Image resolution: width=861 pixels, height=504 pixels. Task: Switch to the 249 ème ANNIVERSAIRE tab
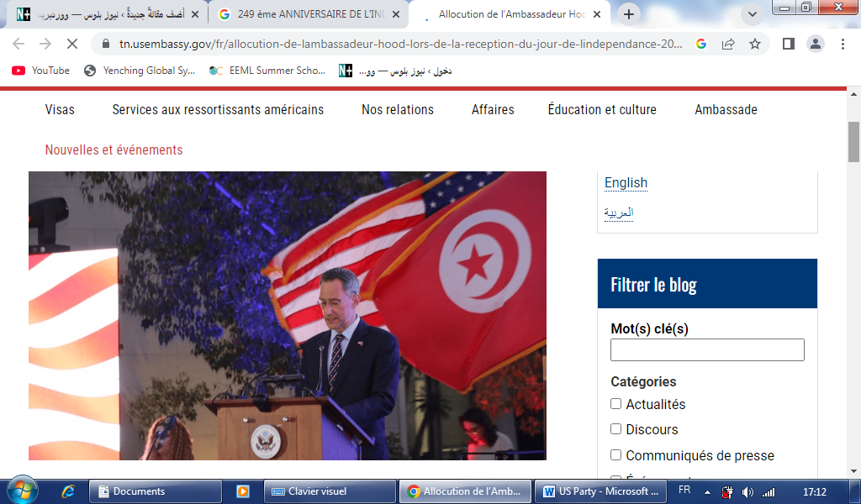click(x=309, y=14)
